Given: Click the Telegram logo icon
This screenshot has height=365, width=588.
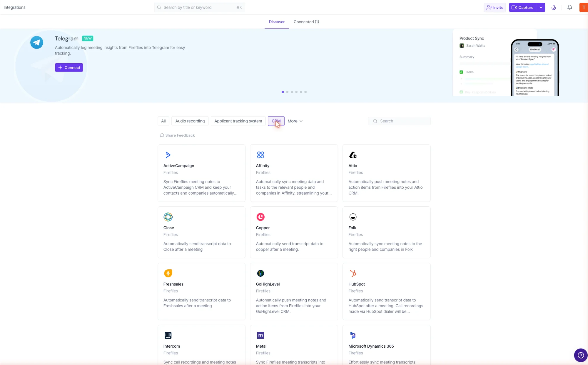Looking at the screenshot, I should (x=37, y=42).
